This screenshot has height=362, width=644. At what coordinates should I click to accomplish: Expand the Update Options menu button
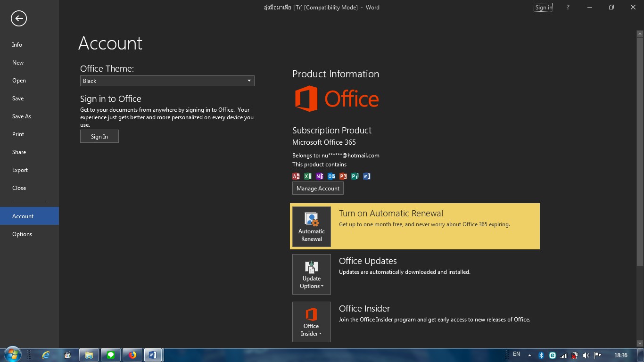click(x=312, y=274)
